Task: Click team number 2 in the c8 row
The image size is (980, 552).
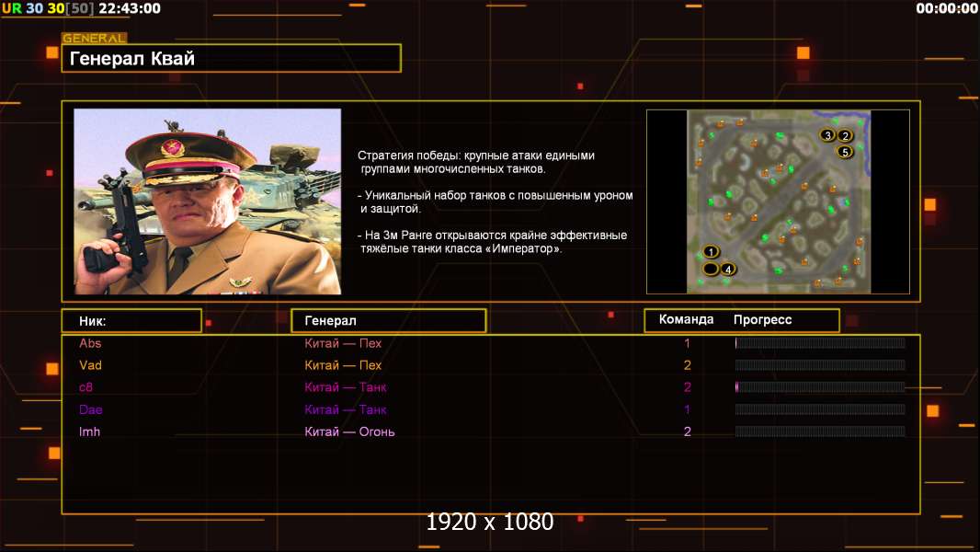Action: click(687, 387)
